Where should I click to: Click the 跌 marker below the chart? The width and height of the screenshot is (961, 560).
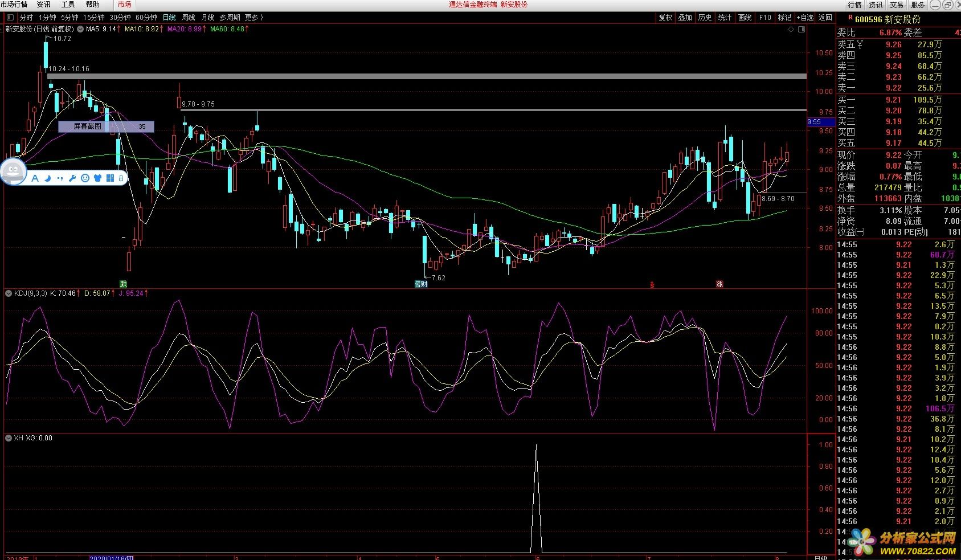pos(124,284)
